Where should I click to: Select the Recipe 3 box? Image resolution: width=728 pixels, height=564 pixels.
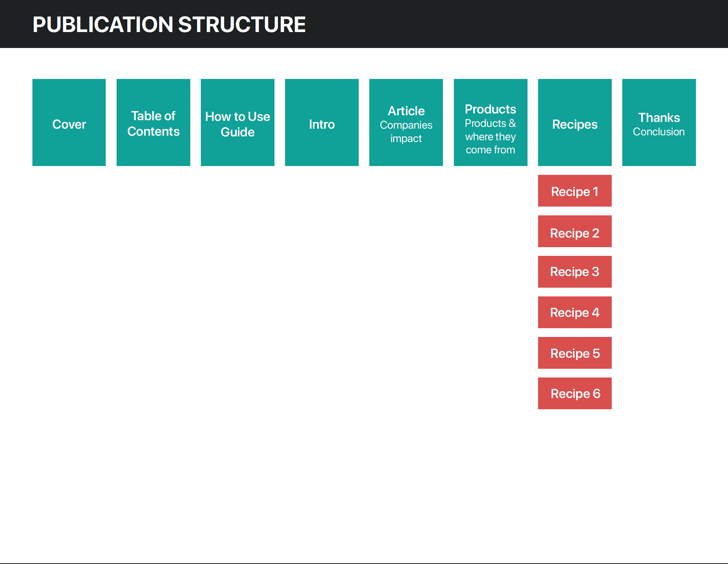pyautogui.click(x=574, y=272)
